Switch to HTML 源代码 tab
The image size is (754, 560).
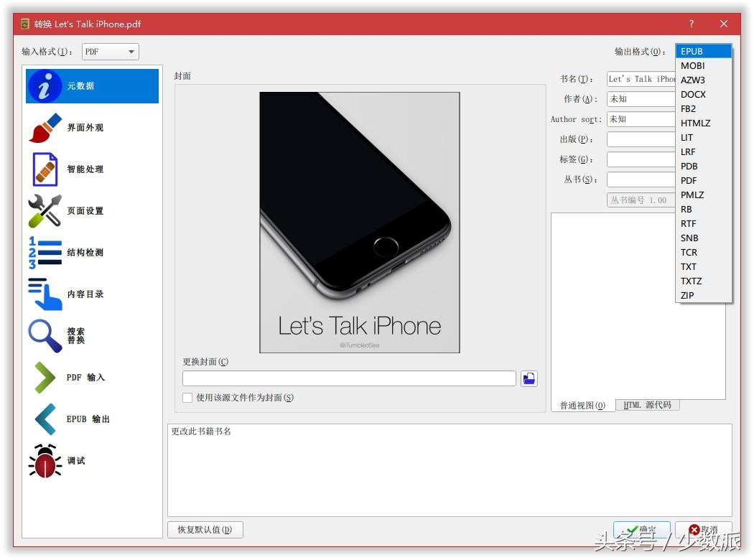(x=647, y=405)
